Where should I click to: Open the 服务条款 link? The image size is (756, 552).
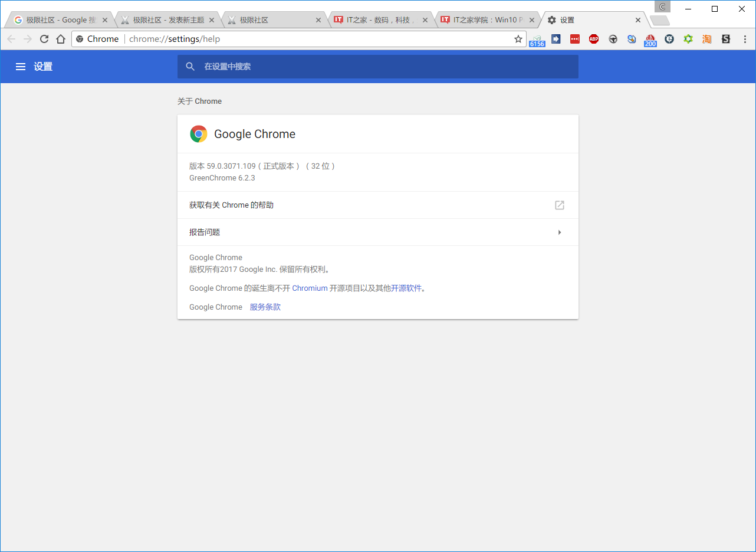[265, 307]
